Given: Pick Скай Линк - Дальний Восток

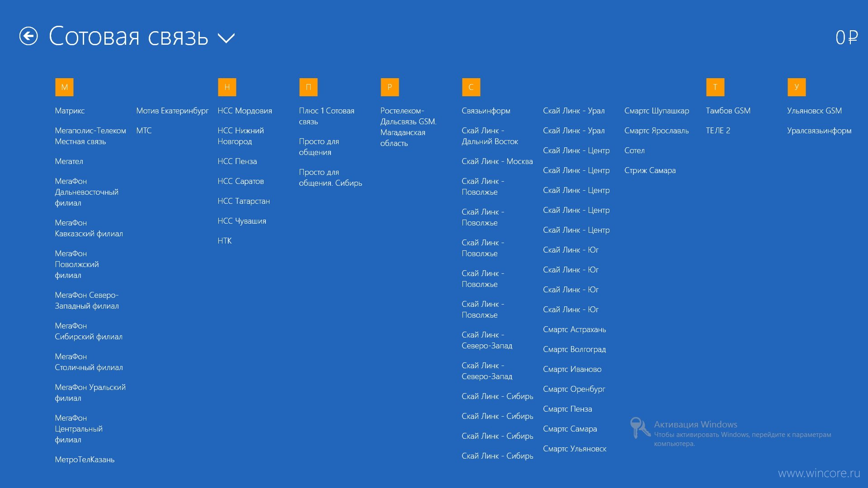Looking at the screenshot, I should 490,136.
